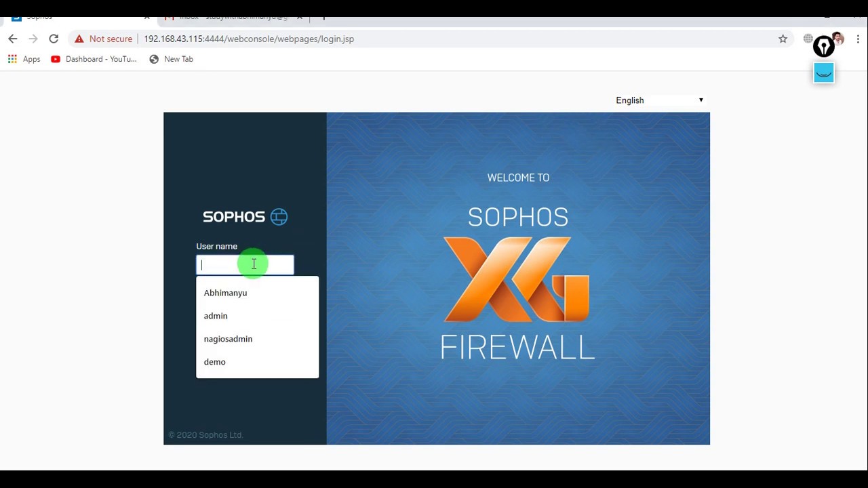Click the globe extension icon in toolbar
Screen dimensions: 868x488
click(808, 39)
